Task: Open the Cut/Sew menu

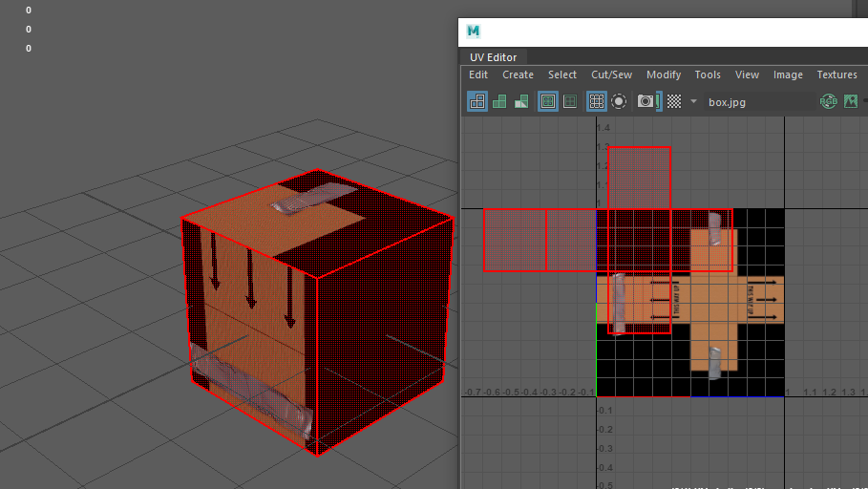Action: tap(611, 74)
